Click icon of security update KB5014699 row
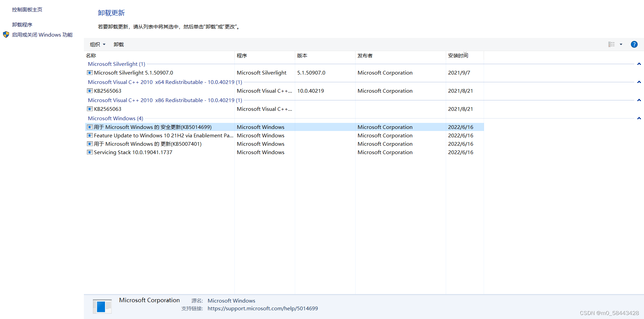The image size is (644, 319). (90, 127)
